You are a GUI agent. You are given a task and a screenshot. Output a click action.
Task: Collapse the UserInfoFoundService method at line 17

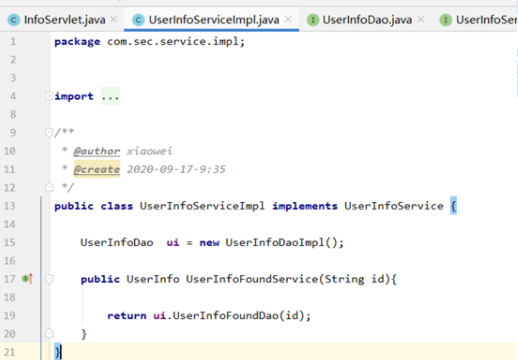[x=49, y=279]
